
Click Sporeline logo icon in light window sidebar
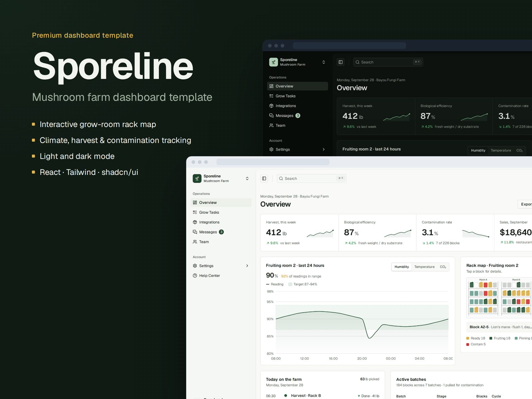pos(197,179)
